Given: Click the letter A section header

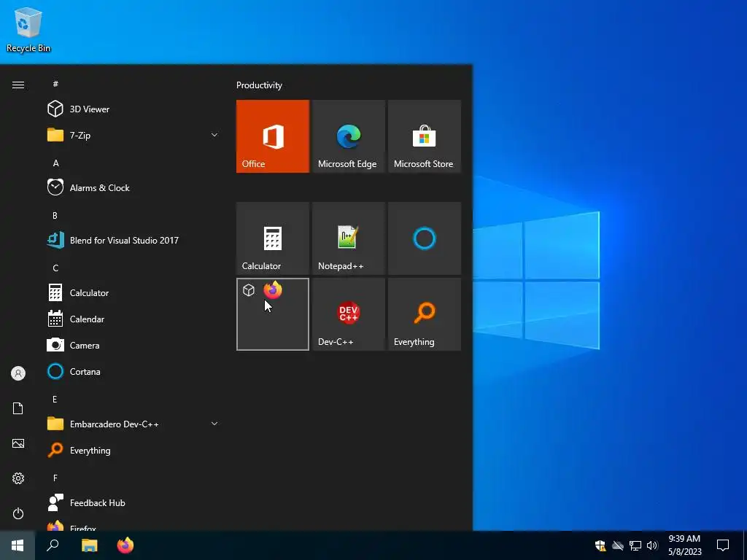Looking at the screenshot, I should pyautogui.click(x=55, y=163).
